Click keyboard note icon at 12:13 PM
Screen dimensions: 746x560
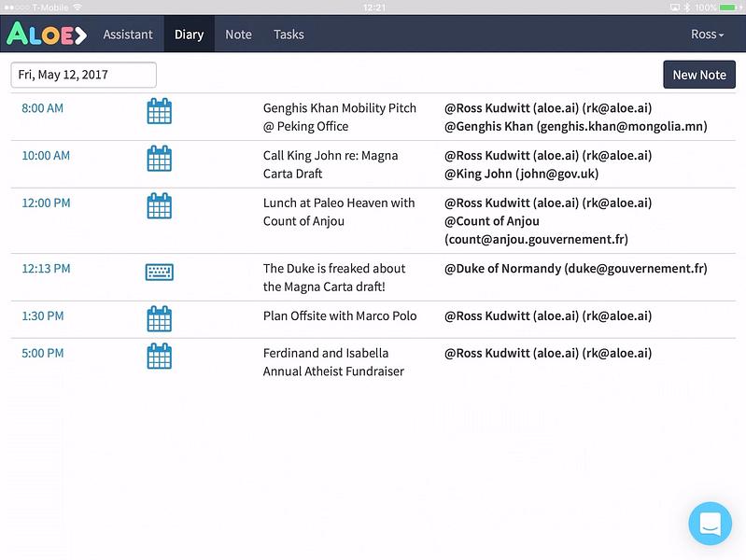click(x=160, y=273)
